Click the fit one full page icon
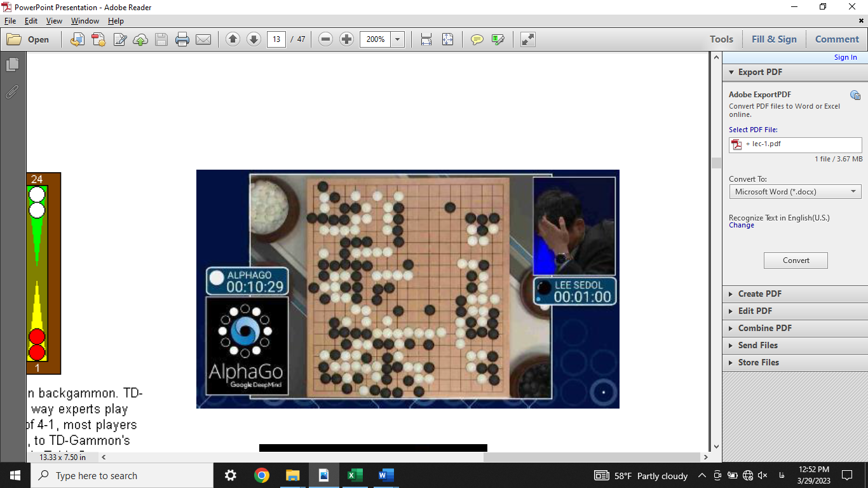The image size is (868, 488). 447,39
